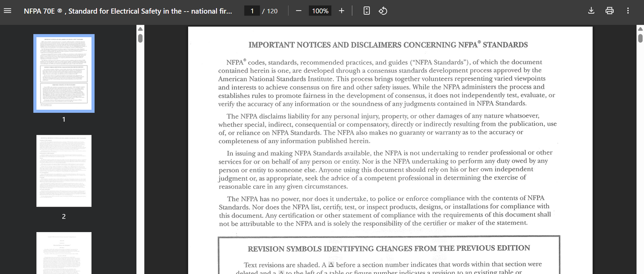Select the page 3 thumbnail
Viewport: 644px width, 274px height.
pyautogui.click(x=64, y=253)
